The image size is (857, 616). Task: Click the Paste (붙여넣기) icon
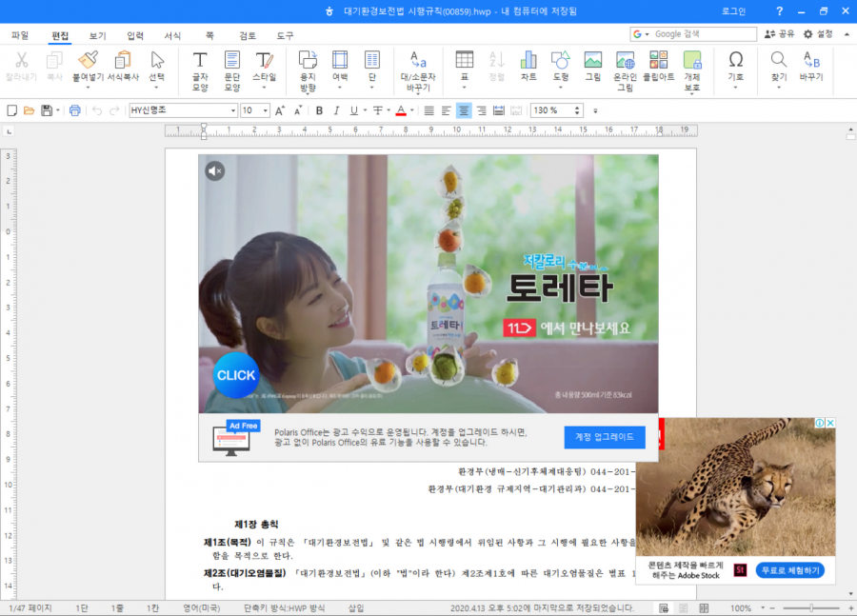(x=88, y=60)
